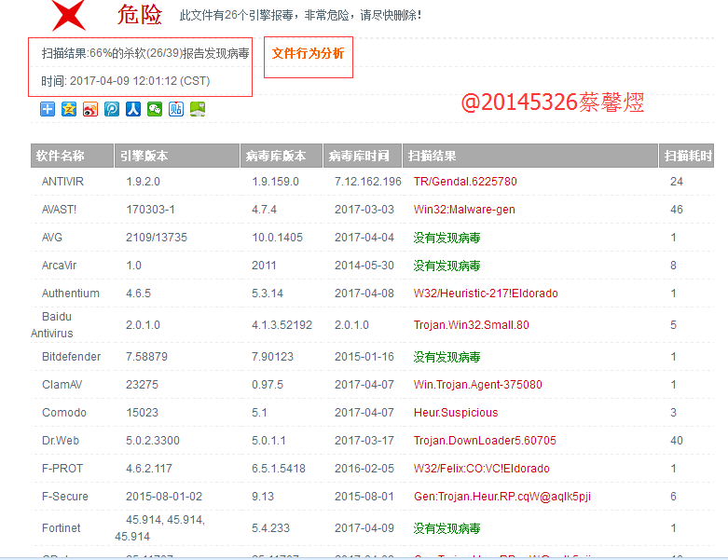The height and width of the screenshot is (560, 728).
Task: Click the 软件名称 column header
Action: [x=60, y=156]
